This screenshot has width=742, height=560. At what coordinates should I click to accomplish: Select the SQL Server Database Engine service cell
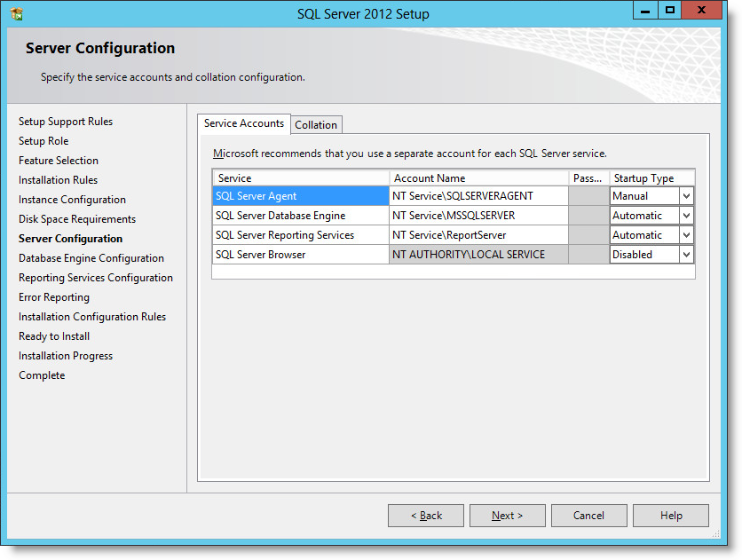pos(301,216)
